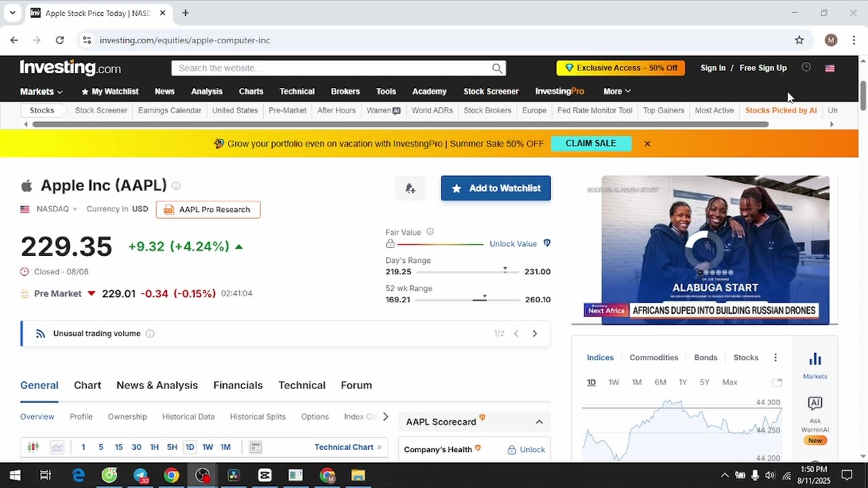The height and width of the screenshot is (488, 868).
Task: Click the browser back arrow
Action: coord(14,40)
